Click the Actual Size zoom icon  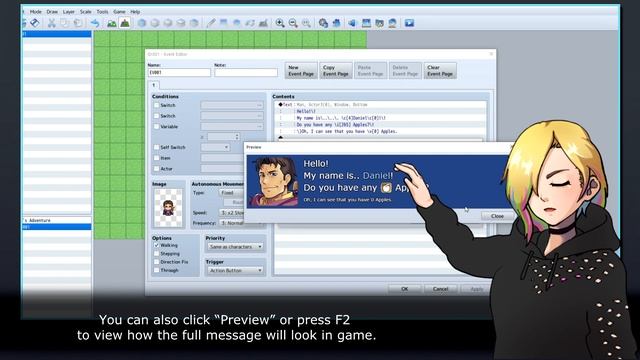[x=306, y=23]
